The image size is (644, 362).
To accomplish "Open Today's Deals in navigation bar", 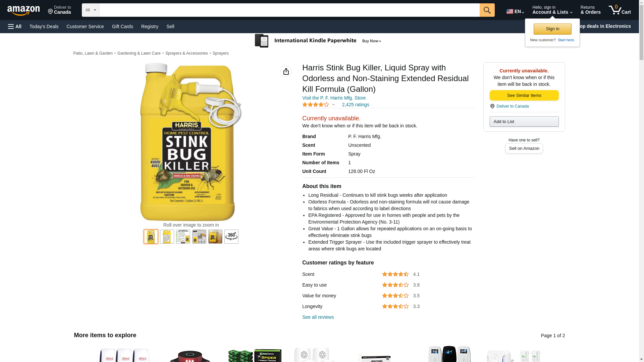I will 44,26.
